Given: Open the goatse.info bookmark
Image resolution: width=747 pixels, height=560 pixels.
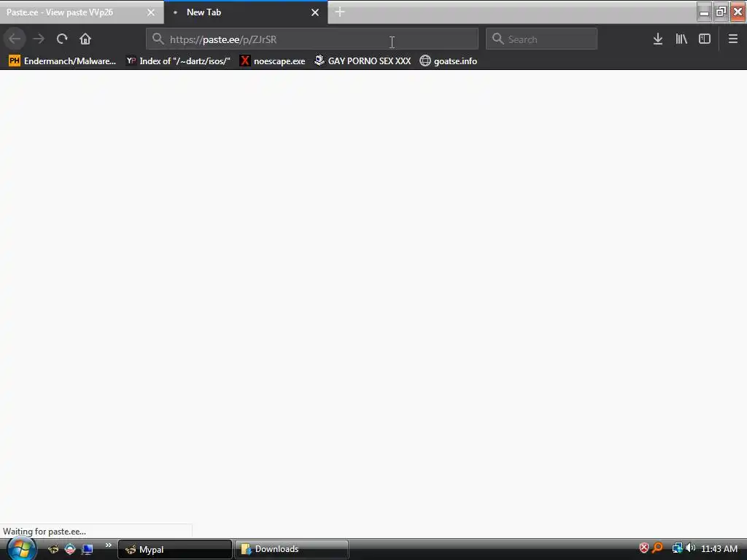Looking at the screenshot, I should point(449,61).
